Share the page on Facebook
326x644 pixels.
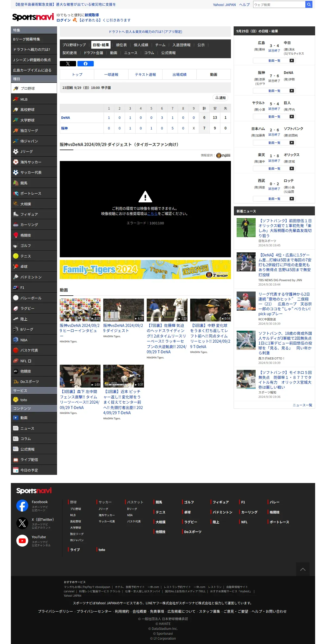[86, 64]
